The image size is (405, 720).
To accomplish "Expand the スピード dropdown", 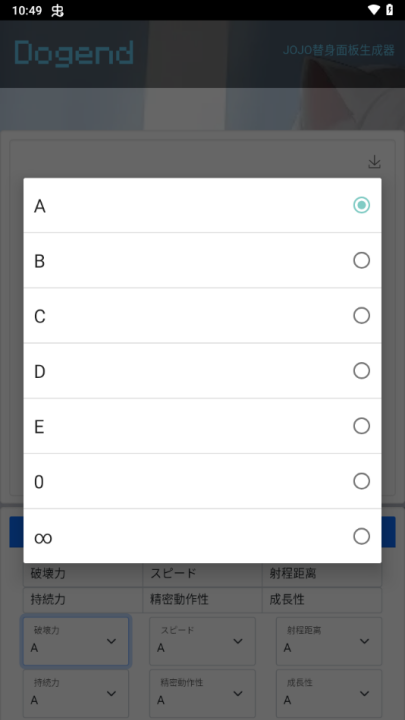I will coord(202,641).
